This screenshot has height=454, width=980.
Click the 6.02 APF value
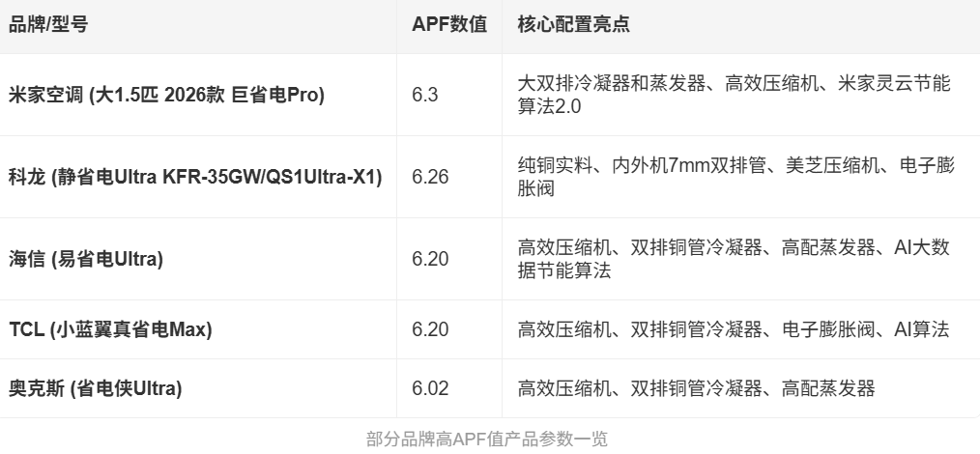point(429,388)
